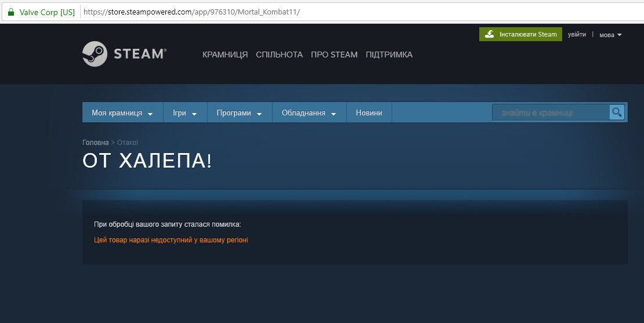Open the мова language dropdown
Viewport: 644px width, 323px height.
click(610, 35)
